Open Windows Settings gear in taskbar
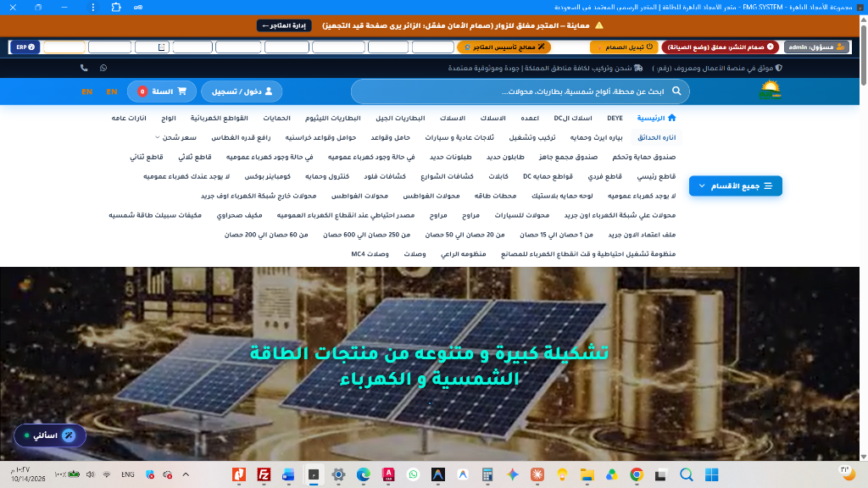The image size is (868, 488). pos(338,474)
